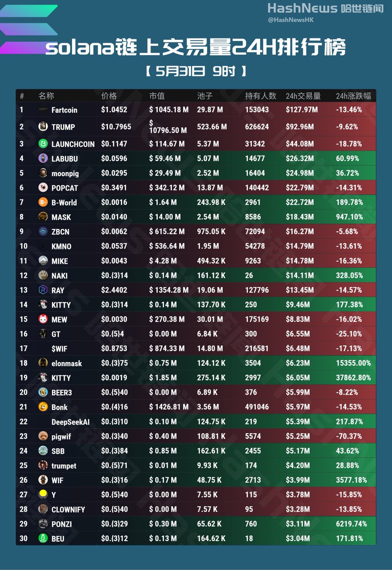Click the elonmask token logo

[43, 363]
